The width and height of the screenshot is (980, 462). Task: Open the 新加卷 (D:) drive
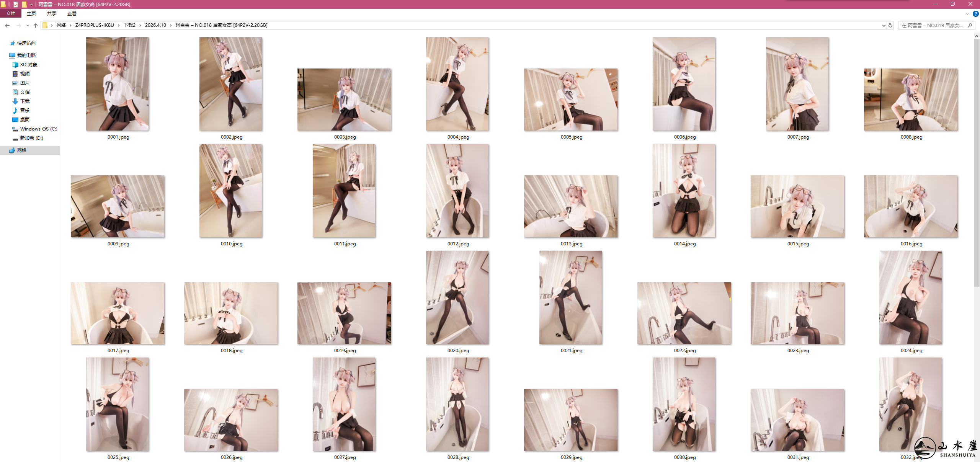[31, 138]
